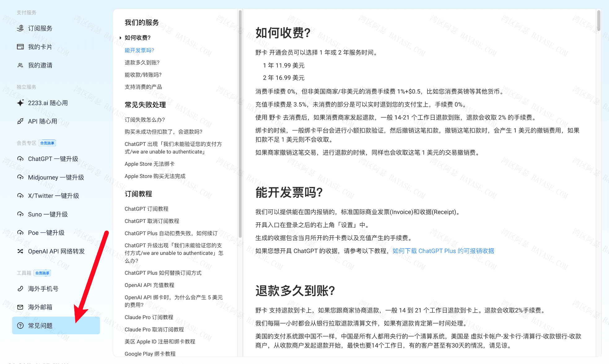
Task: Click the 能开发票吗? article heading
Action: (289, 193)
